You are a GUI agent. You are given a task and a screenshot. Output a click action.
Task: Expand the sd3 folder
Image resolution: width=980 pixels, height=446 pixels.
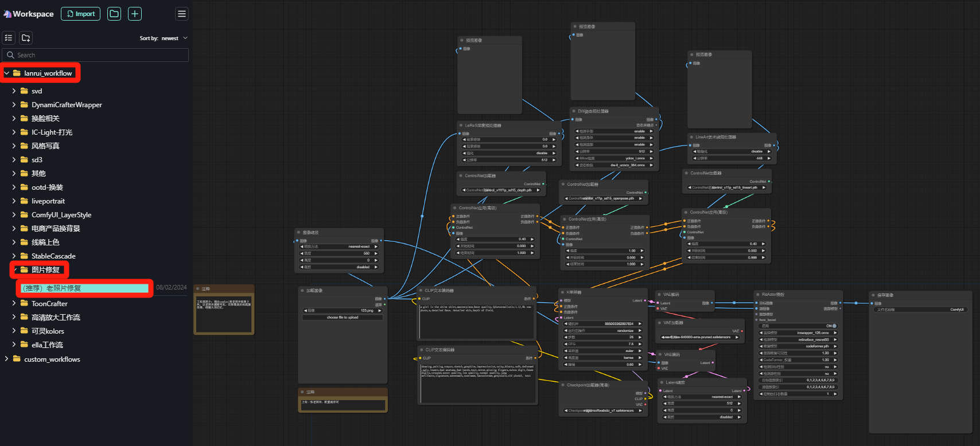14,159
